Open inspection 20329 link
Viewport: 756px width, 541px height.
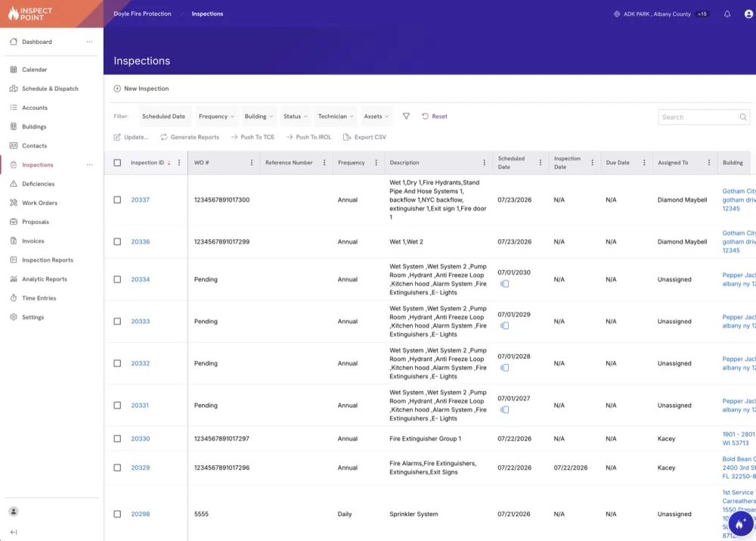[x=141, y=468]
